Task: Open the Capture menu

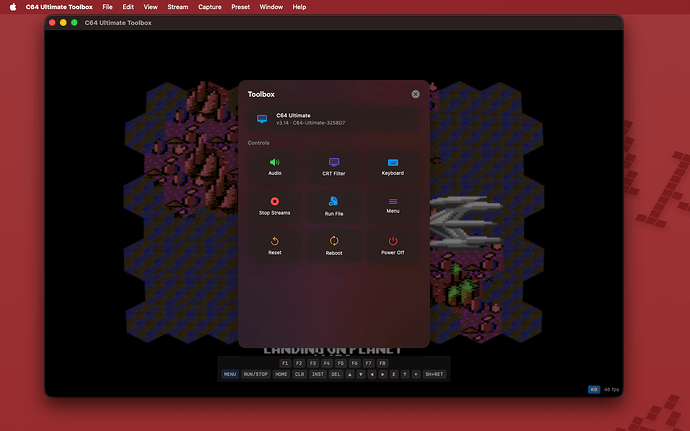Action: point(209,7)
